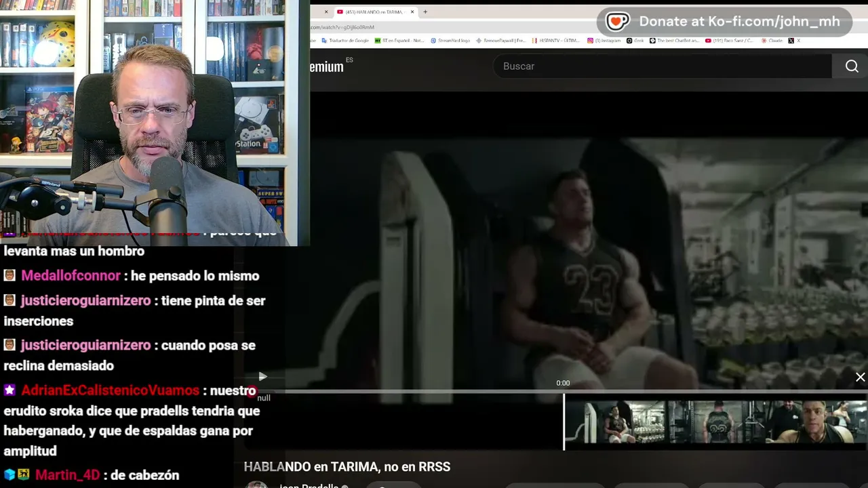
Task: Click the 0:00 timestamp label
Action: tap(563, 383)
